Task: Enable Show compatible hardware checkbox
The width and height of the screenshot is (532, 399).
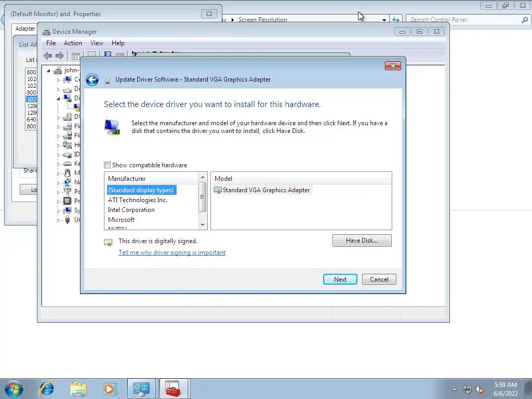Action: click(x=107, y=165)
